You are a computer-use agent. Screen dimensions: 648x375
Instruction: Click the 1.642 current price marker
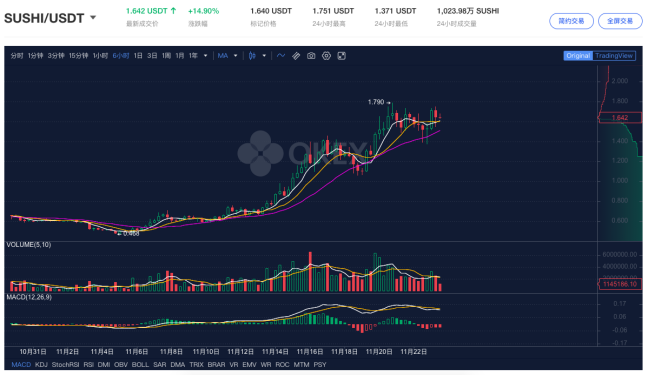tap(619, 118)
